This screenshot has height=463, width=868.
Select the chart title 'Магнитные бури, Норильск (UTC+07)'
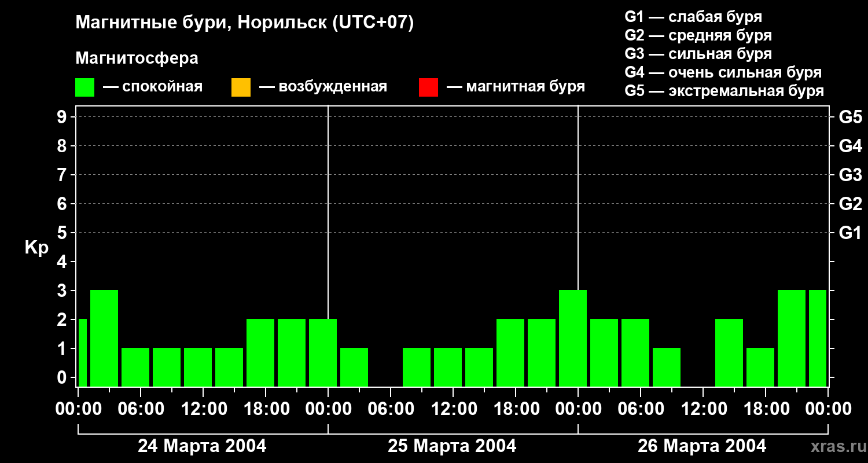[x=245, y=23]
